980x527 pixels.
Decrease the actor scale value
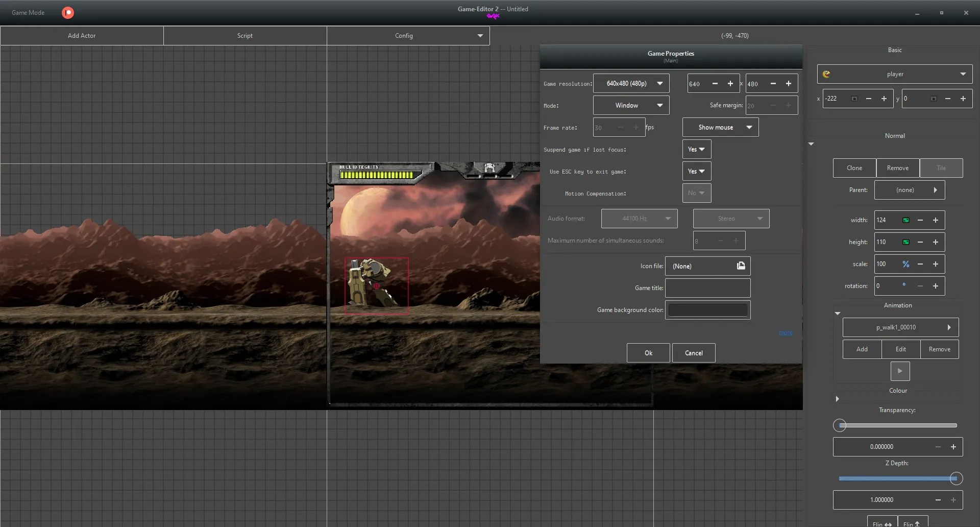pos(920,264)
